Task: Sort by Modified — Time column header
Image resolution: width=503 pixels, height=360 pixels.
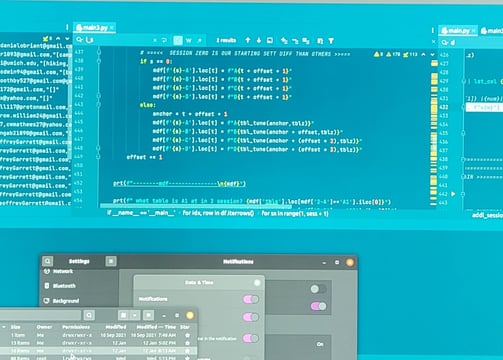Action: coord(156,327)
